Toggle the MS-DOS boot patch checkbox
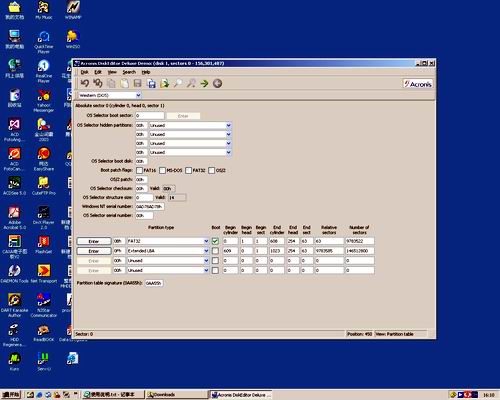Image resolution: width=500 pixels, height=400 pixels. tap(162, 170)
